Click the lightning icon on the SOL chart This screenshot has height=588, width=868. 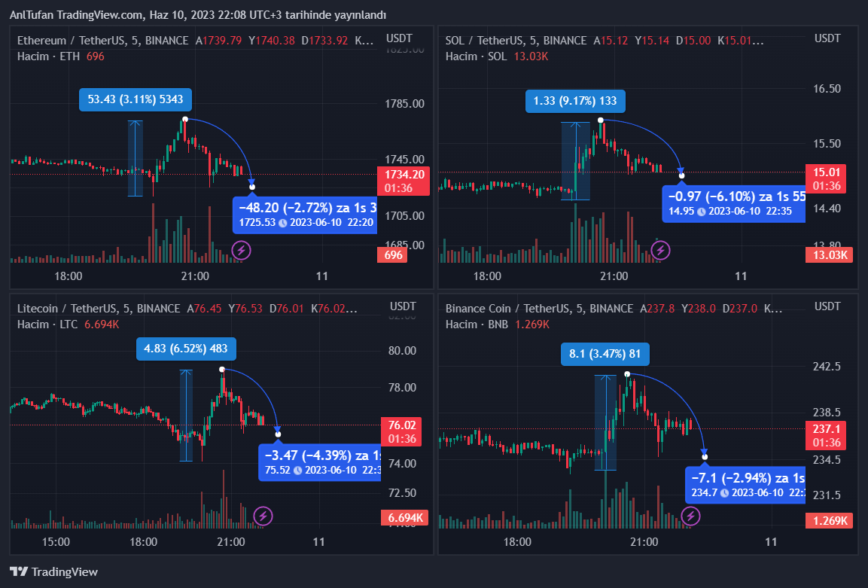point(660,249)
